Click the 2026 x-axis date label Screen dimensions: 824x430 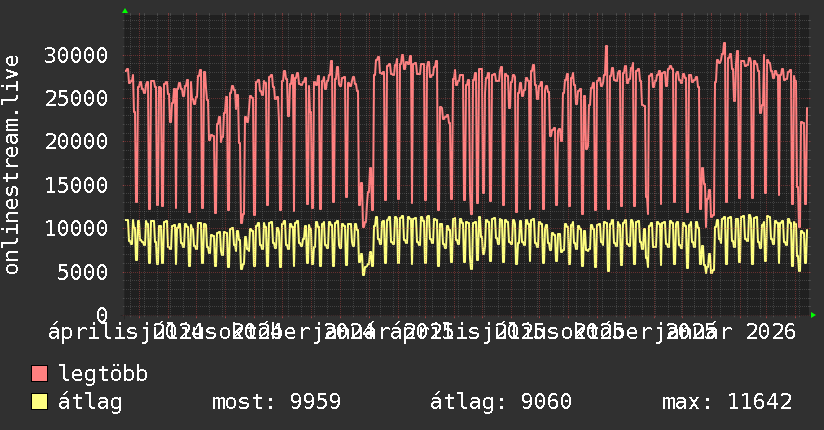click(771, 332)
